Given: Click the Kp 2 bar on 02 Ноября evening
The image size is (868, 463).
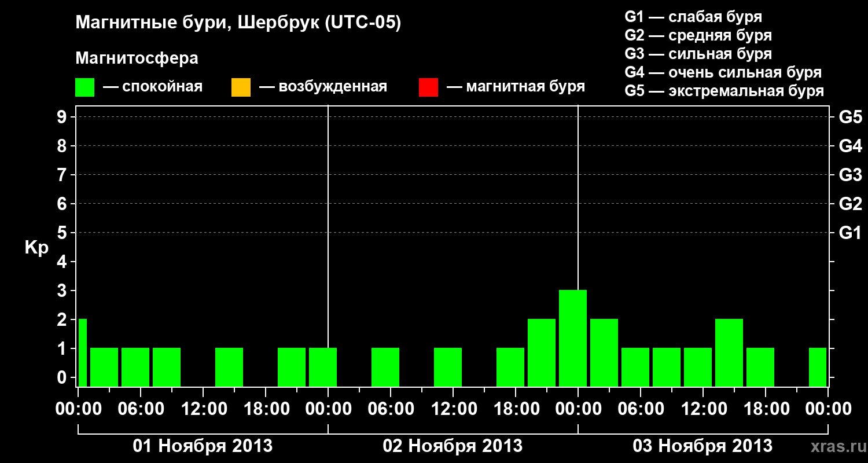Looking at the screenshot, I should pos(542,352).
